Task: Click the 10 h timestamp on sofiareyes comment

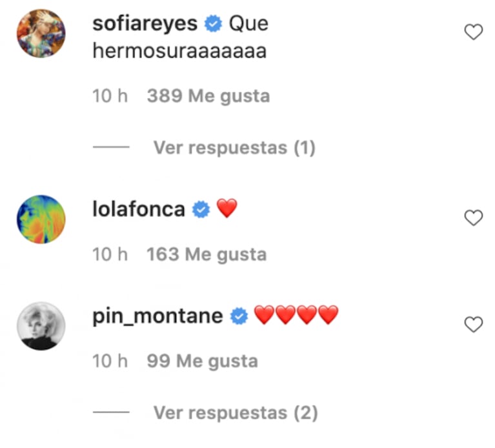Action: pyautogui.click(x=110, y=96)
